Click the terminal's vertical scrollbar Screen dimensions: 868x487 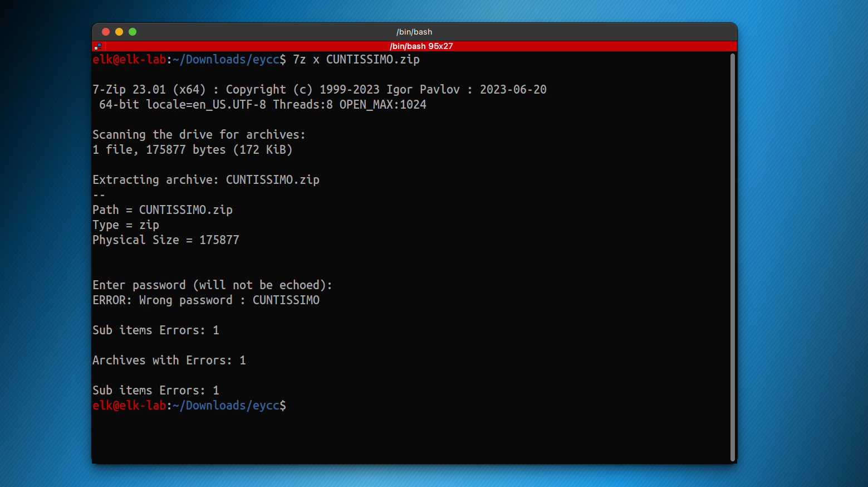tap(732, 256)
